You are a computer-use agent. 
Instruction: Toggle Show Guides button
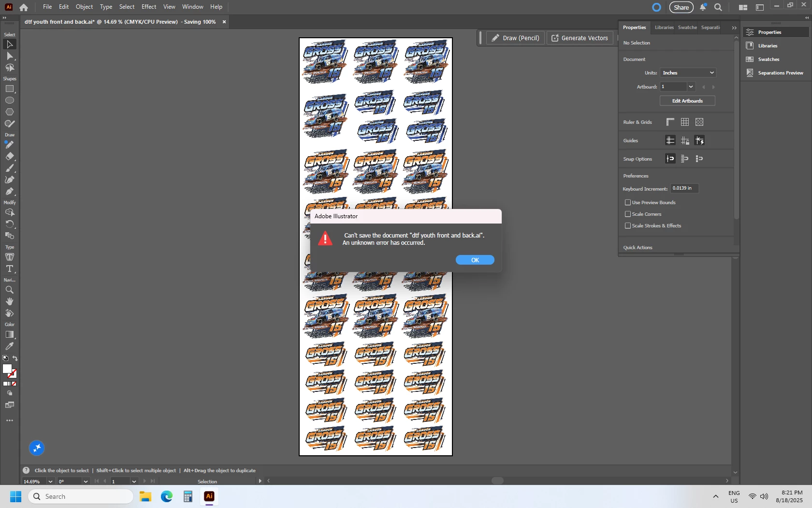[x=670, y=140]
